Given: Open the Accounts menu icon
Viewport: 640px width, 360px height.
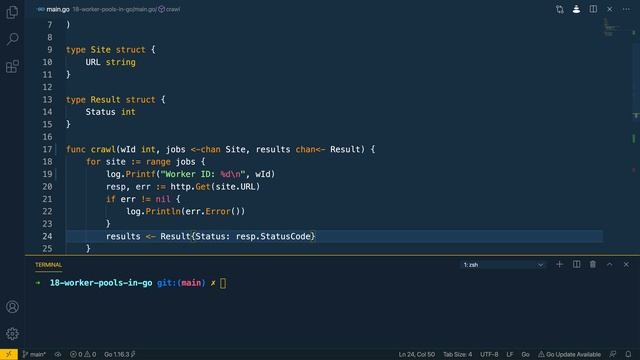Looking at the screenshot, I should click(x=12, y=307).
